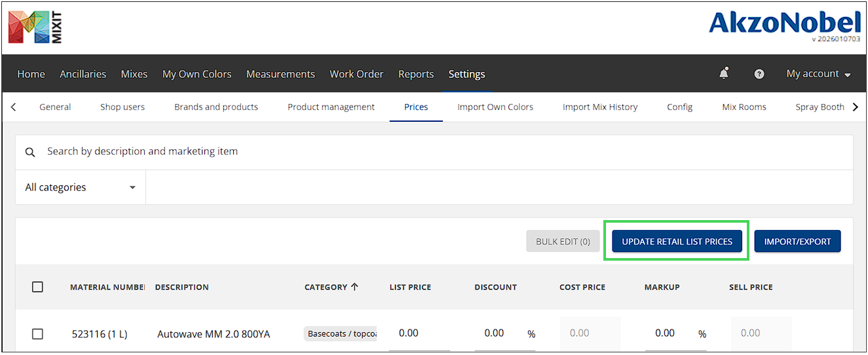Click the Sell Price column header
Image resolution: width=868 pixels, height=355 pixels.
click(751, 287)
